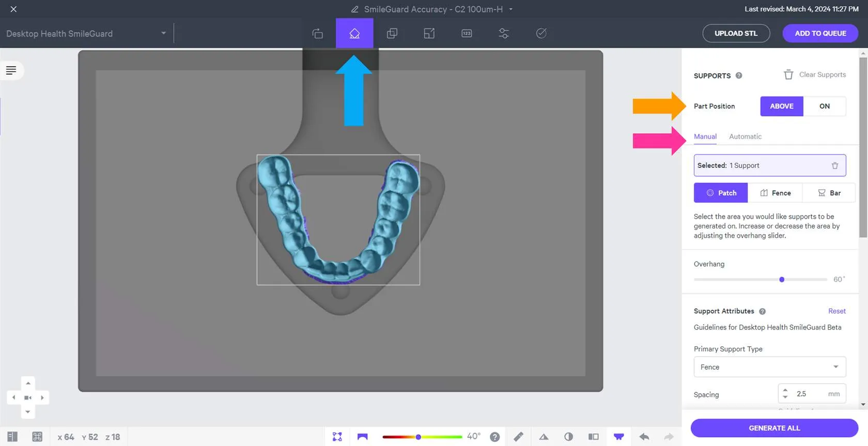This screenshot has height=446, width=868.
Task: Switch to the Automatic supports tab
Action: [745, 136]
